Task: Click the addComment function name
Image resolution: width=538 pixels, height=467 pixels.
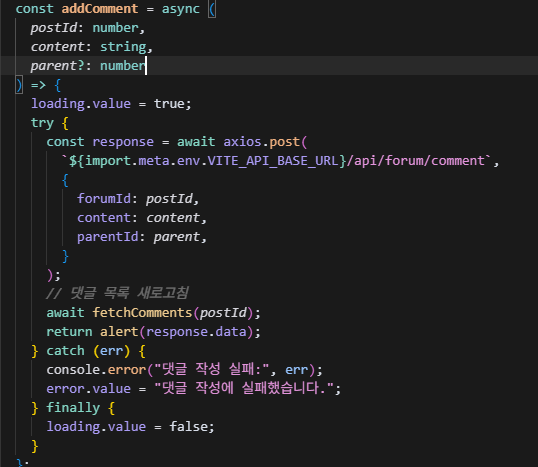Action: coord(100,9)
